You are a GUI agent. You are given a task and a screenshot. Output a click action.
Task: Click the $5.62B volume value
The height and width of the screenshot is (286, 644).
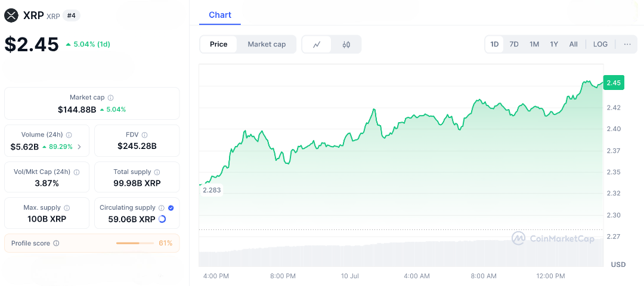pyautogui.click(x=24, y=147)
